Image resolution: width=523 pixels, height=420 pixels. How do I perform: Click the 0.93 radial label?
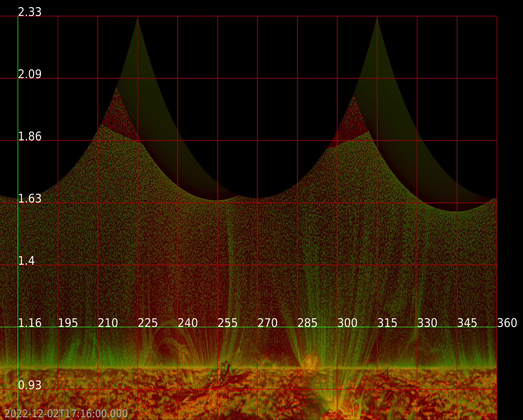[30, 385]
